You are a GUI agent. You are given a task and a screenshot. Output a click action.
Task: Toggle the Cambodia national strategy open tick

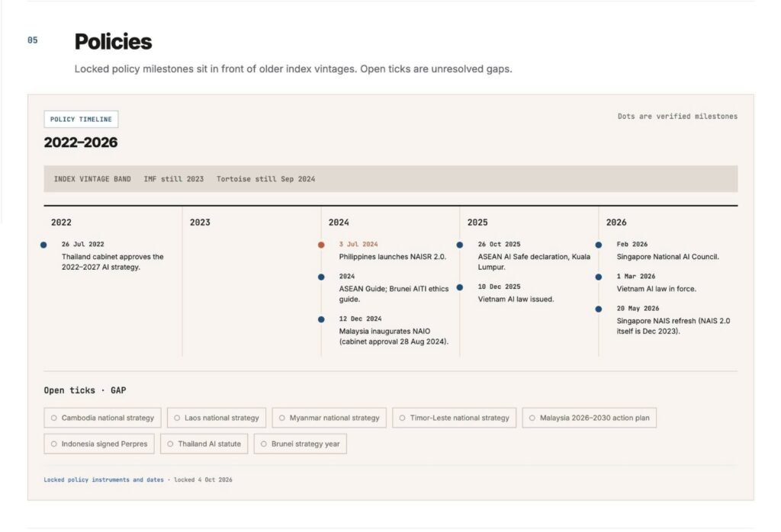[x=103, y=418]
